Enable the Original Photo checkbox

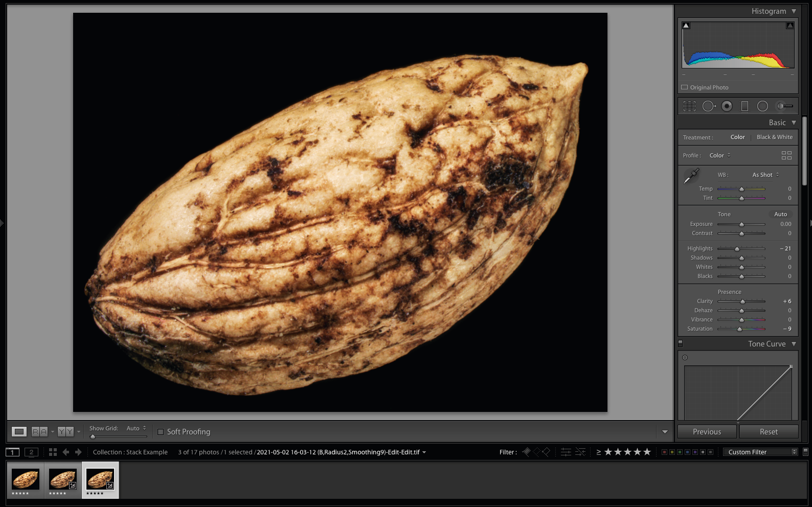685,87
